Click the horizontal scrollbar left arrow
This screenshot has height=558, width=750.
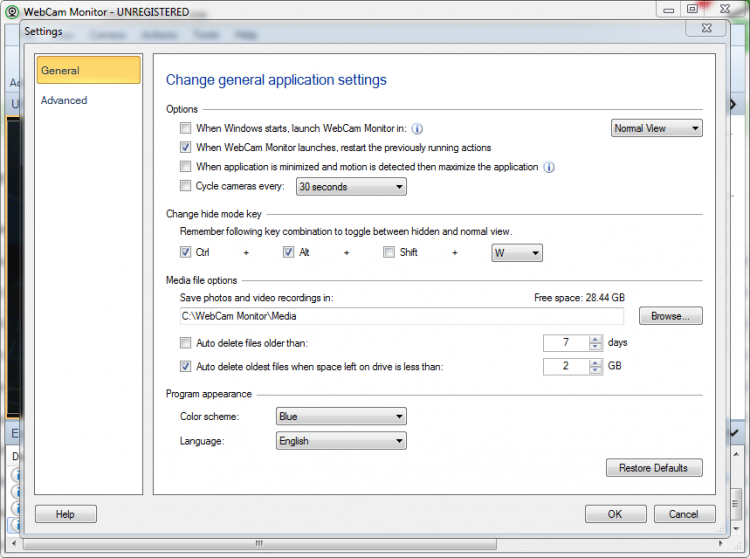pos(13,544)
